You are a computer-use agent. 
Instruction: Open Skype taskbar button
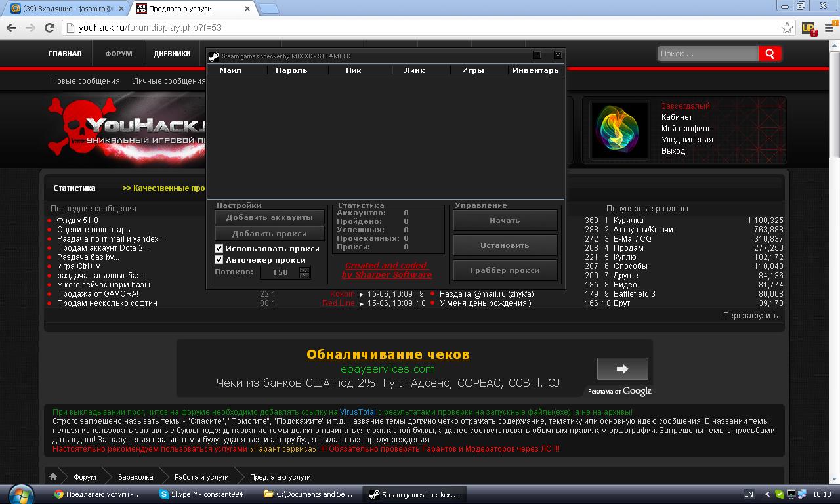207,494
